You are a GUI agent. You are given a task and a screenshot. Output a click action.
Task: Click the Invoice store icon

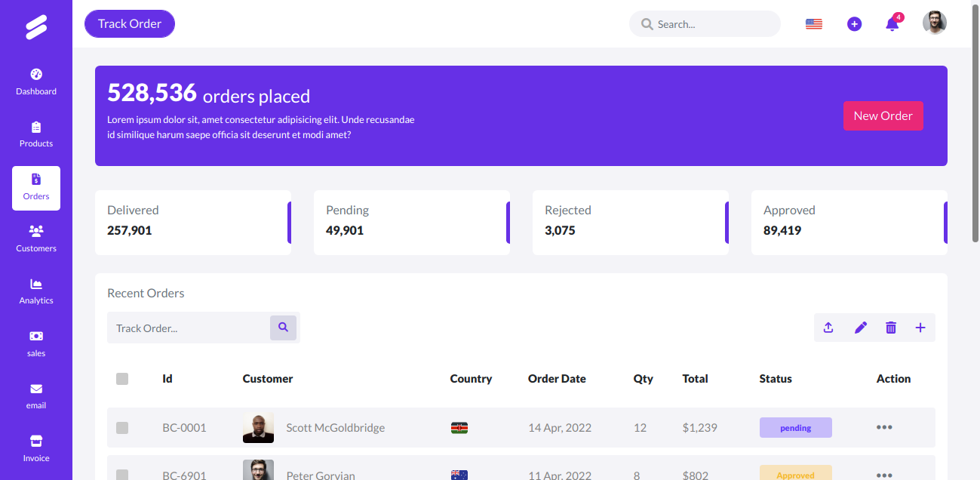(36, 441)
